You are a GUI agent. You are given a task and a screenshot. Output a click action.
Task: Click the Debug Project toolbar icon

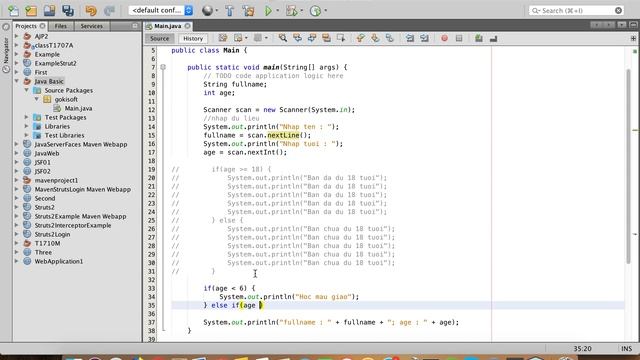coord(291,11)
